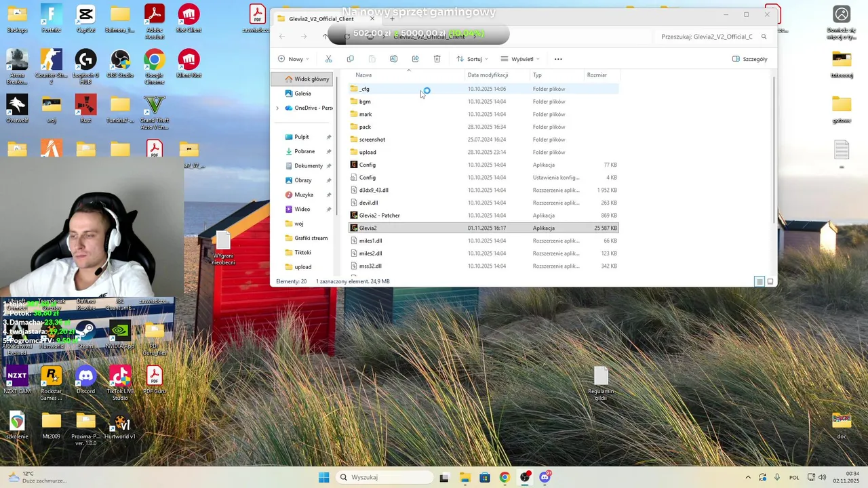This screenshot has height=488, width=868.
Task: Open Regulamin gildii desktop file
Action: 601,383
